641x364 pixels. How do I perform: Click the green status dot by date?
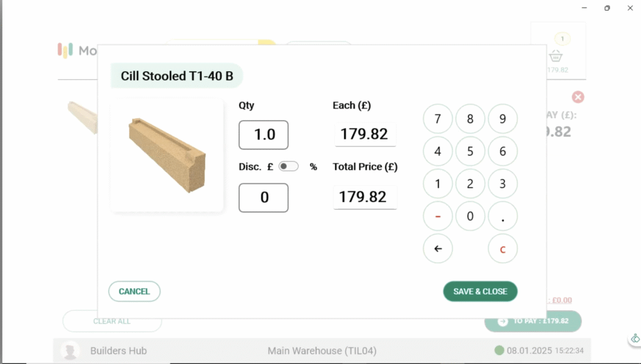pyautogui.click(x=499, y=351)
